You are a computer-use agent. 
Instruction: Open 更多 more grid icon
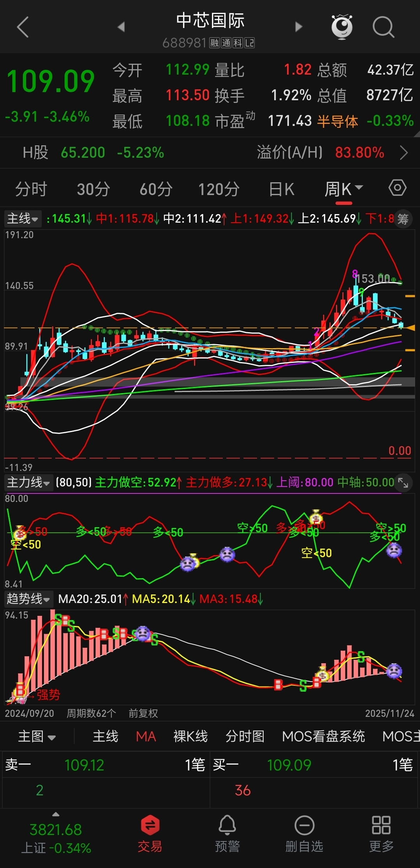[x=381, y=834]
